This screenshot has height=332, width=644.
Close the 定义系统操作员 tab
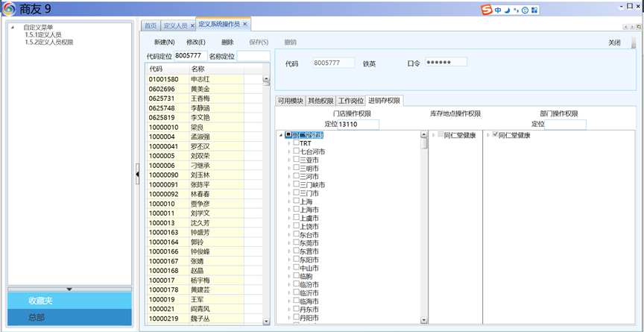pos(244,24)
